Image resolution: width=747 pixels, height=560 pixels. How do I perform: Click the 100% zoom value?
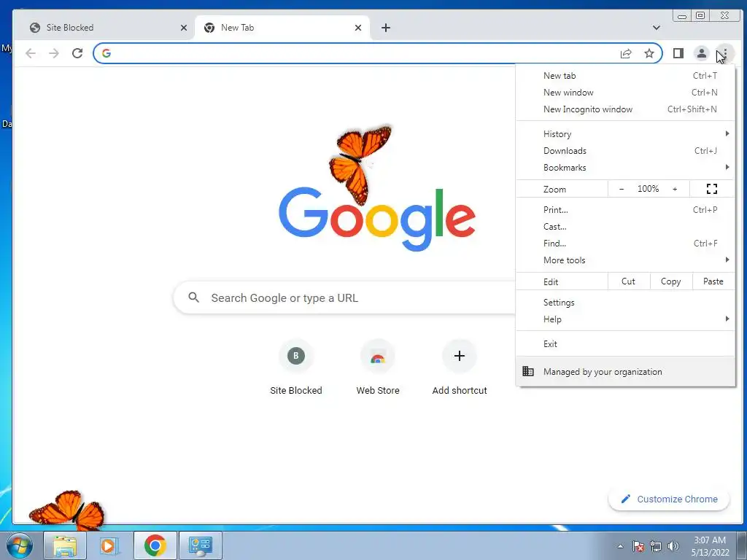pos(648,189)
